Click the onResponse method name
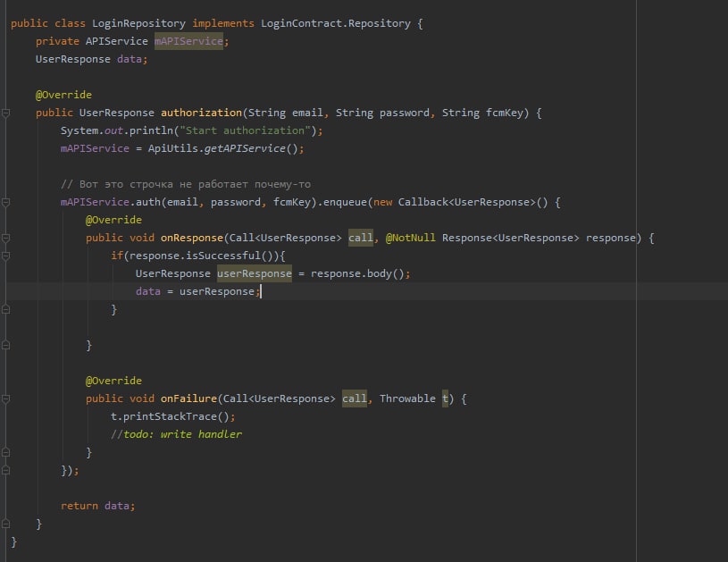Viewport: 728px width, 562px height. click(x=192, y=238)
